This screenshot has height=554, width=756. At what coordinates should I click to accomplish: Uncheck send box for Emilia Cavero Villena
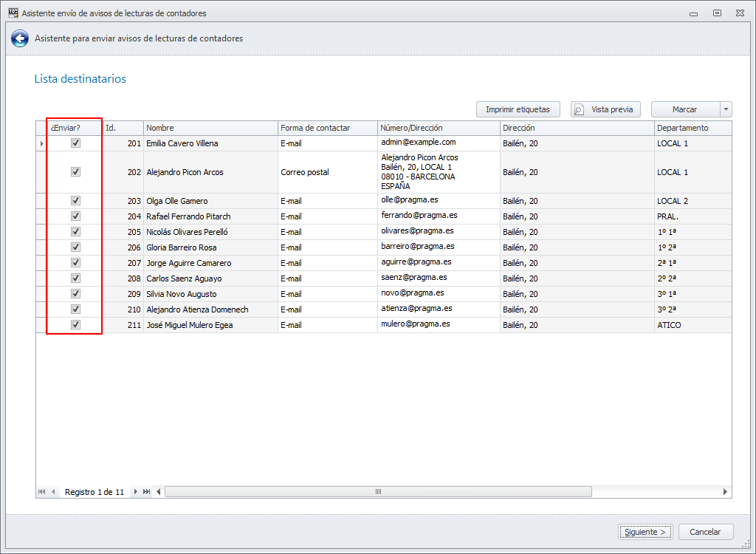[x=76, y=143]
